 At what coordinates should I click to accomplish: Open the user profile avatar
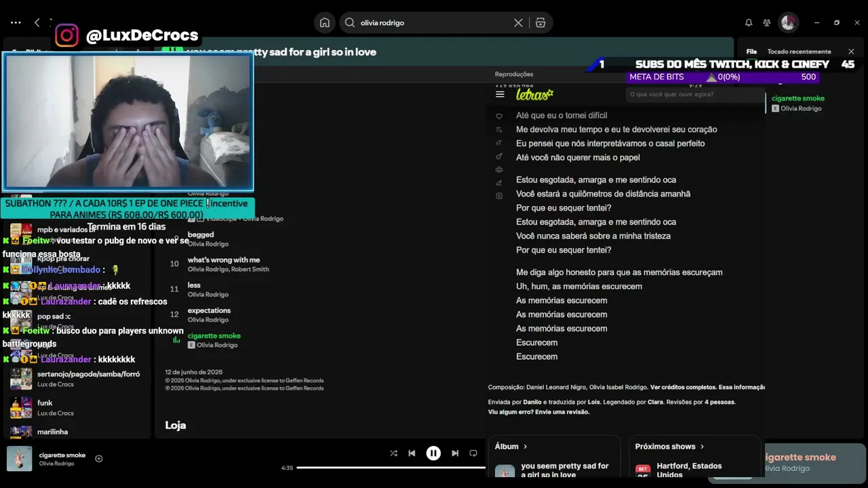coord(788,22)
